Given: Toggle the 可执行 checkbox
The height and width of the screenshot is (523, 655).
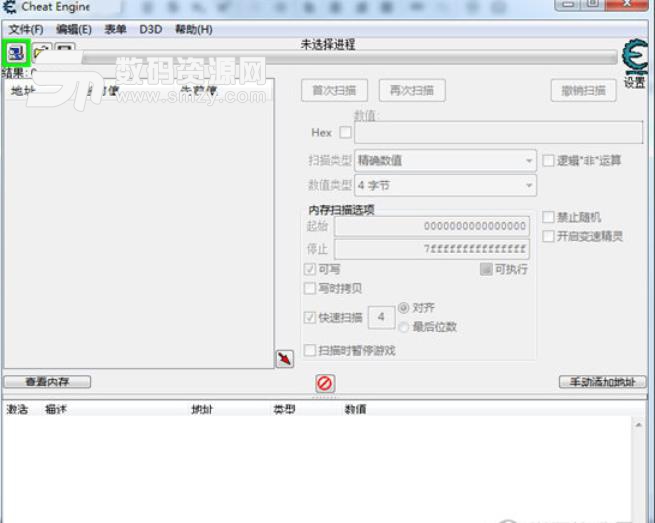Looking at the screenshot, I should tap(486, 269).
